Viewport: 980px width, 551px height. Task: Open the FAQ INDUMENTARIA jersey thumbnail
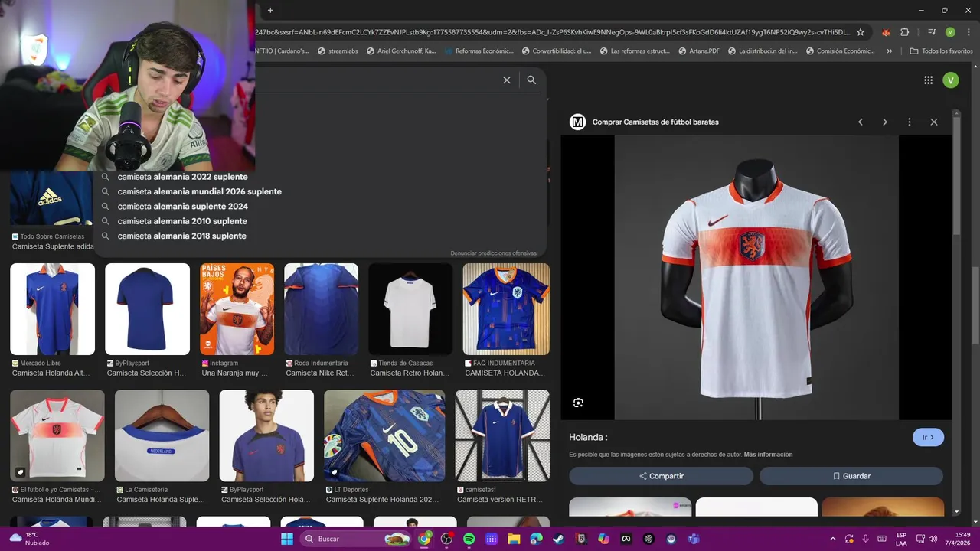point(506,309)
